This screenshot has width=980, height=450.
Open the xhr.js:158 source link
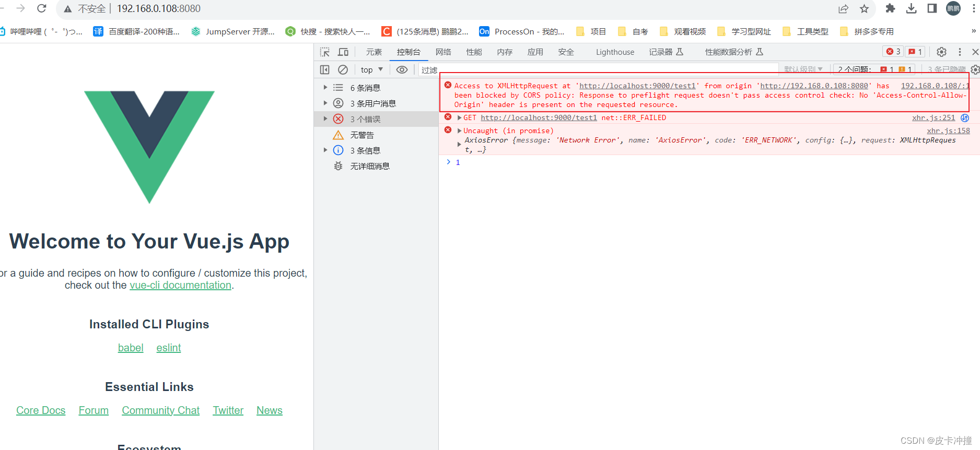(x=948, y=131)
